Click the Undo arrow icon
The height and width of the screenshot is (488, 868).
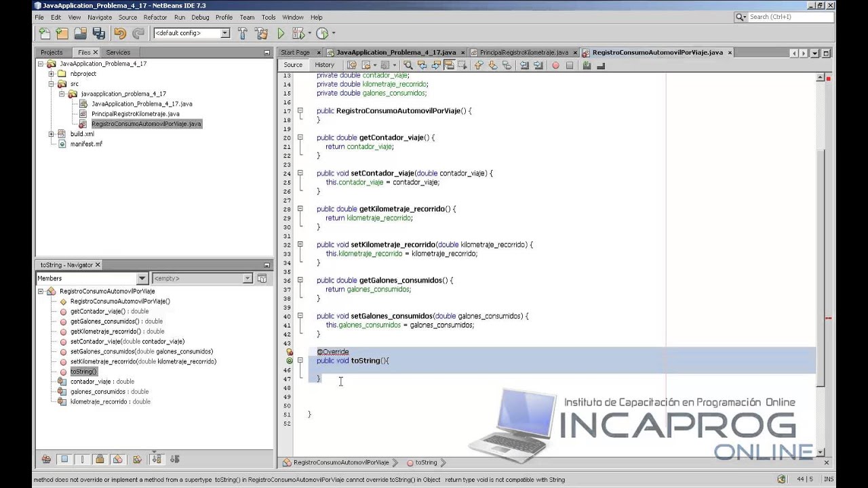point(120,33)
